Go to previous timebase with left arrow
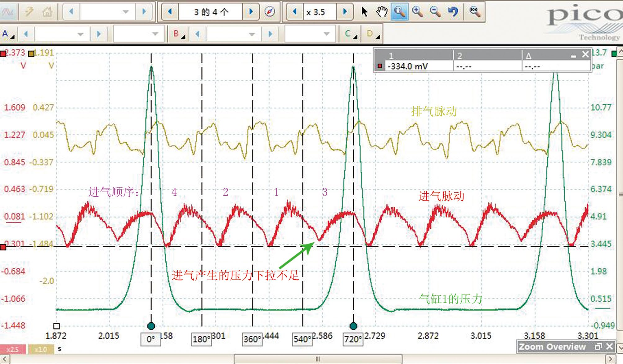The height and width of the screenshot is (364, 623). (x=71, y=12)
